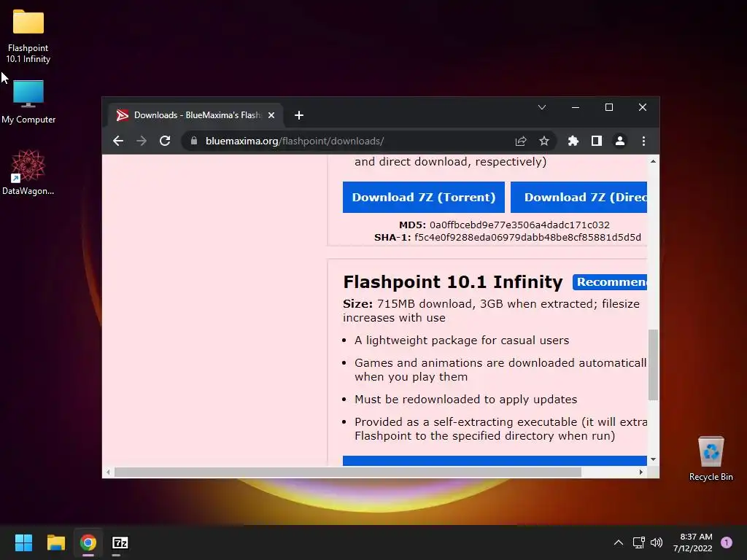Reload the page with the refresh icon
Viewport: 747px width, 560px height.
coord(165,141)
